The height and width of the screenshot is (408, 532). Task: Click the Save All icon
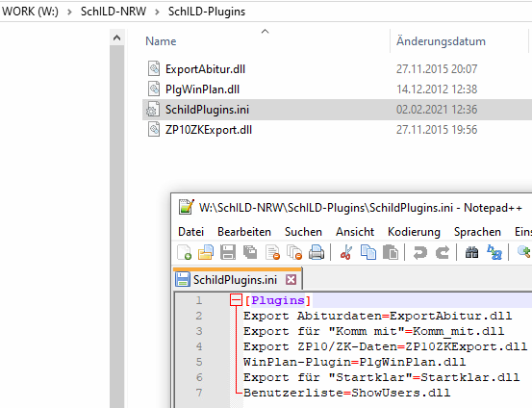250,252
